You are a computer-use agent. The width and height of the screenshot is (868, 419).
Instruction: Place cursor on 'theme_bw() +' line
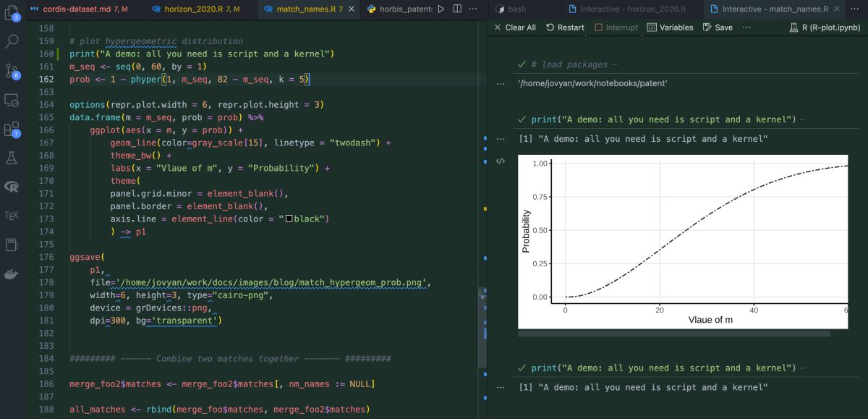tap(141, 155)
